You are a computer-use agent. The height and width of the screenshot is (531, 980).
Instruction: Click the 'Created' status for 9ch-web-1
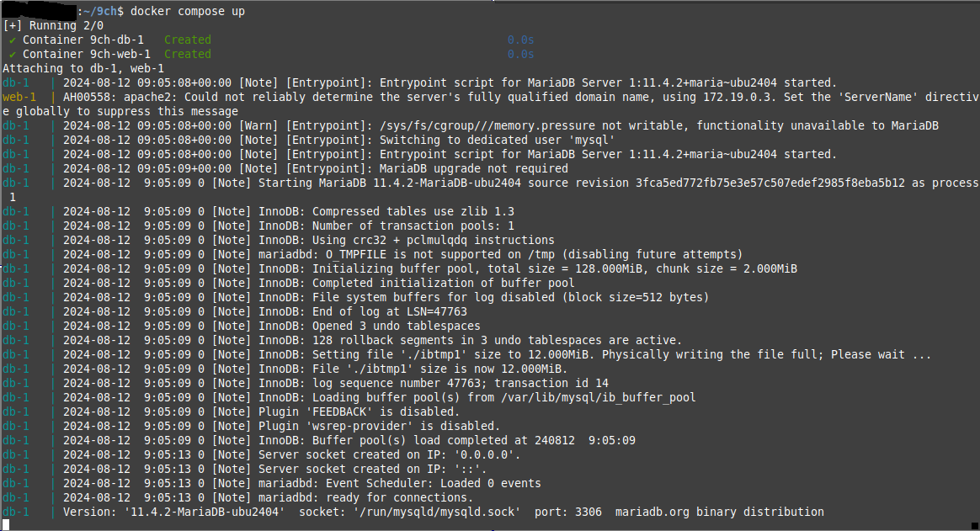[188, 55]
